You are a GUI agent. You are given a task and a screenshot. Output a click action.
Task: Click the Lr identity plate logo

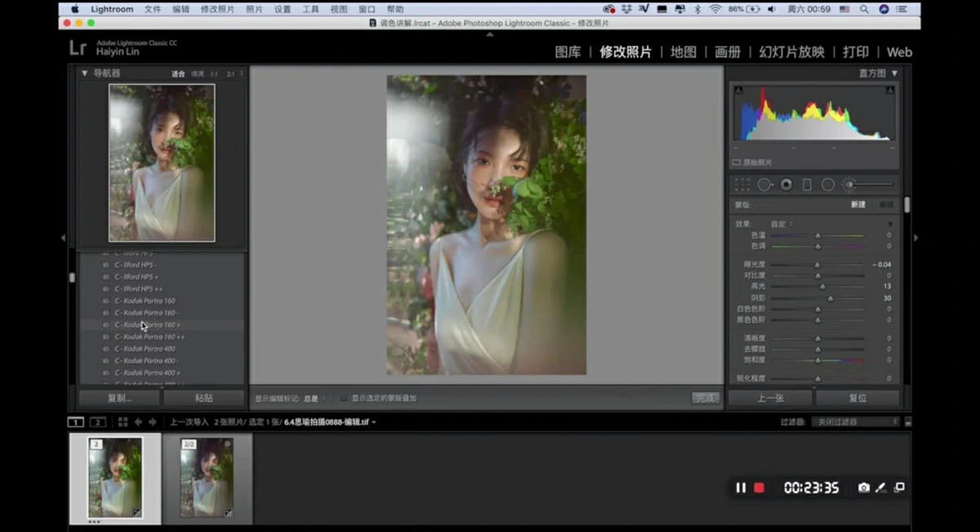(x=78, y=47)
